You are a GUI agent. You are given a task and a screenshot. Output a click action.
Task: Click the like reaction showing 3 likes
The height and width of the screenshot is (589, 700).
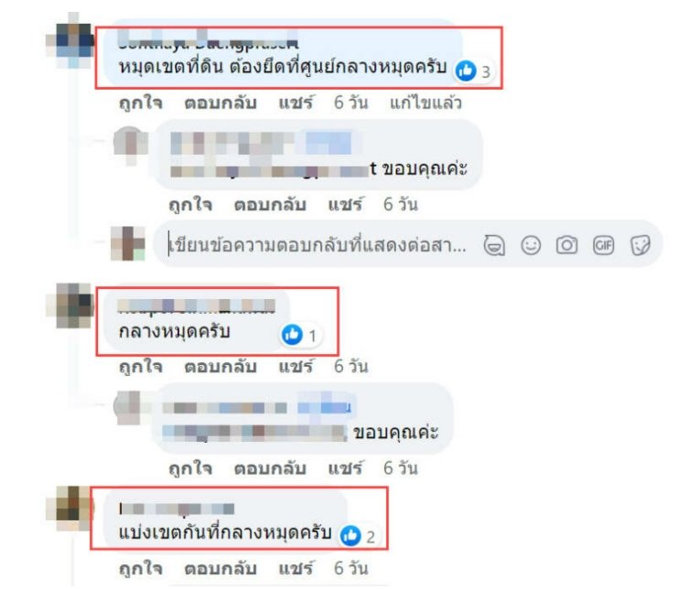pyautogui.click(x=473, y=71)
